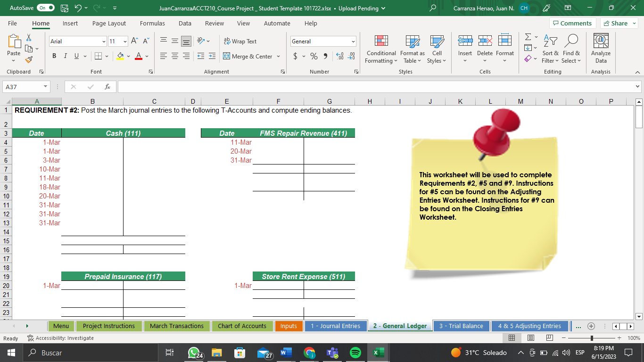Insert new cells using Insert icon

click(465, 47)
